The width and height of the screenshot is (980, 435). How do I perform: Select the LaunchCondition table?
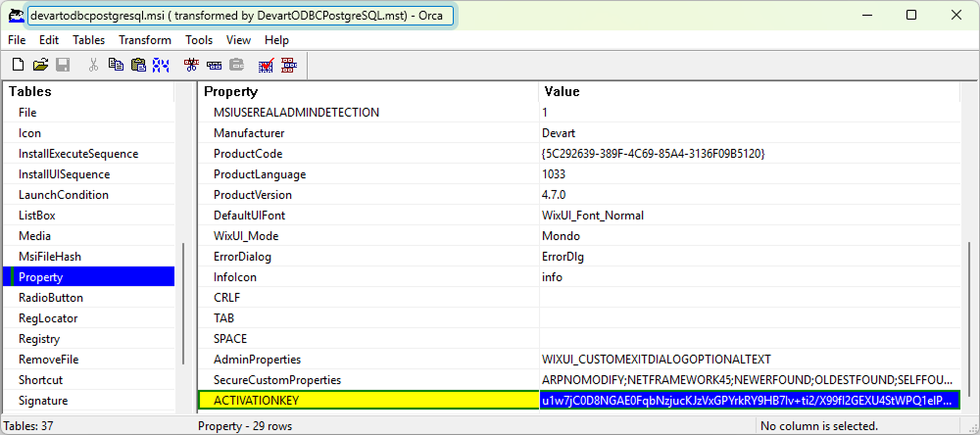(89, 195)
